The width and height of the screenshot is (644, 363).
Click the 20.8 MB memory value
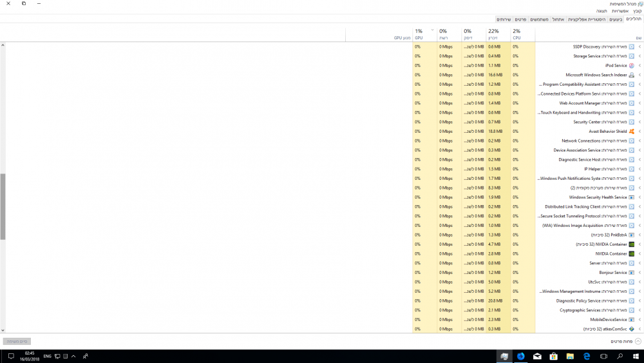(x=495, y=300)
